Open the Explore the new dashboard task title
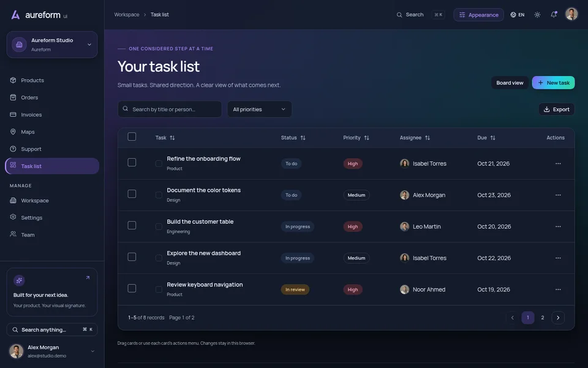The width and height of the screenshot is (588, 368). point(203,253)
